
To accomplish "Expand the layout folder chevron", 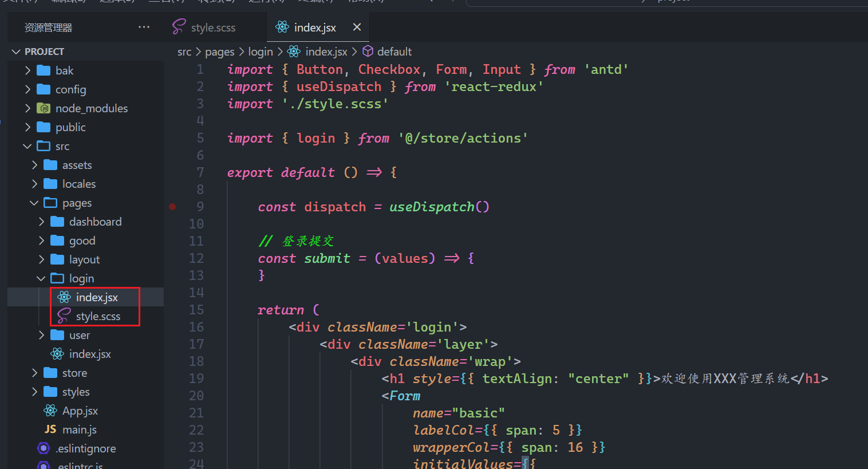I will point(42,259).
